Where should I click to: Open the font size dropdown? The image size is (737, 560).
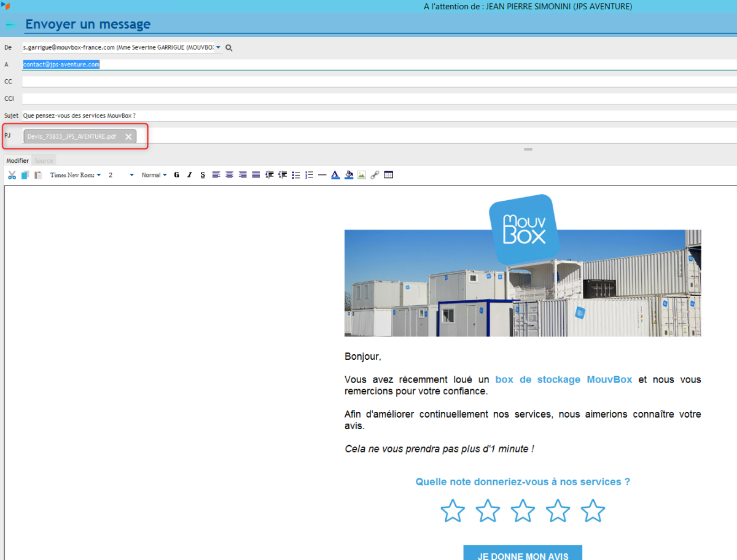pos(121,175)
